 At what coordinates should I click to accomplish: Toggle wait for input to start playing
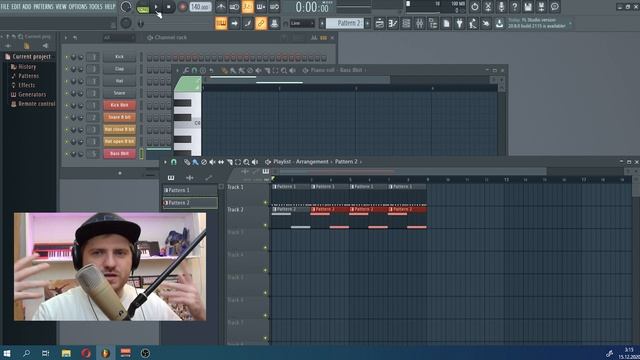point(234,7)
